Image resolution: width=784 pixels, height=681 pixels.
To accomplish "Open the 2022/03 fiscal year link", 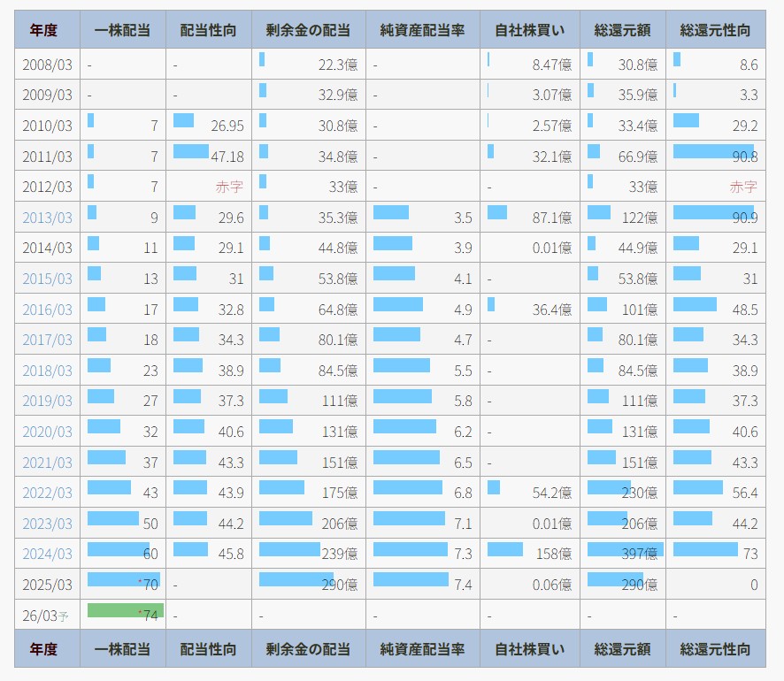I will (x=48, y=494).
